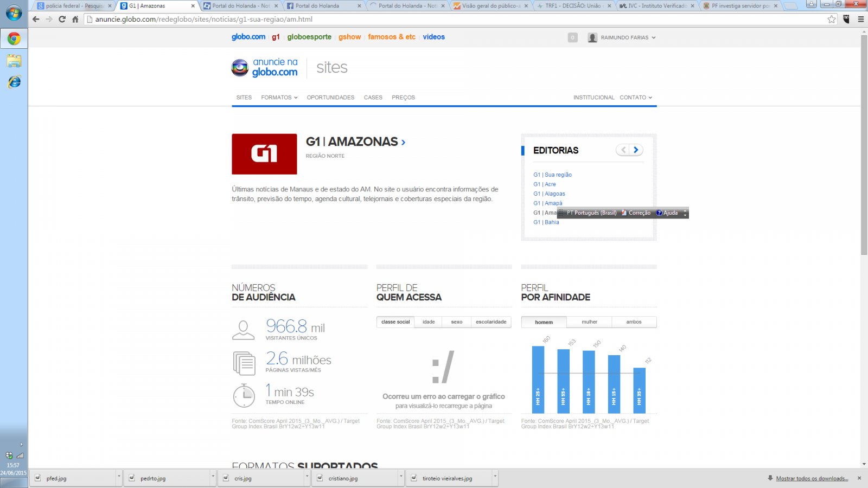The height and width of the screenshot is (488, 868).
Task: Click the browser reload page icon
Action: click(62, 19)
